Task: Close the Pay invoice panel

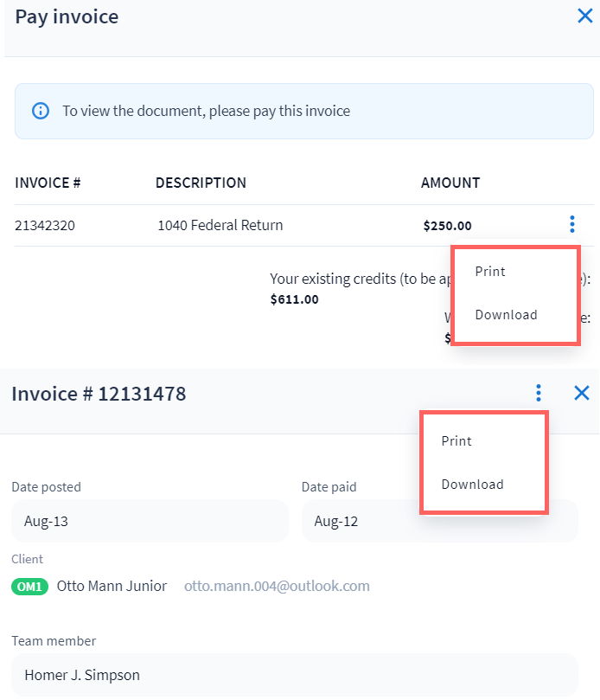Action: pyautogui.click(x=584, y=16)
